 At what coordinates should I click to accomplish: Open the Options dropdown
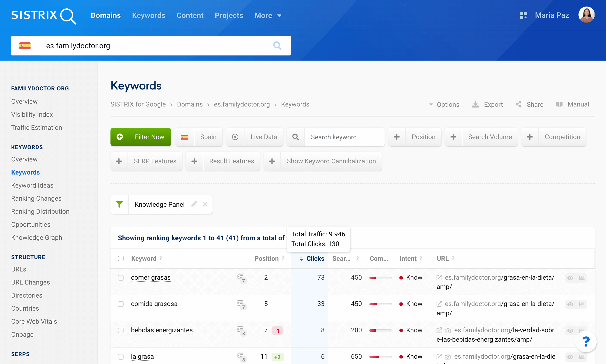pos(444,104)
